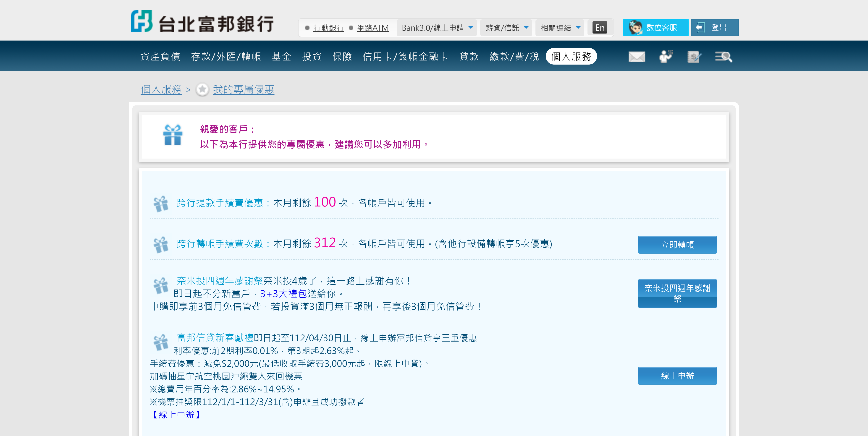Image resolution: width=868 pixels, height=436 pixels.
Task: Open the 繳款/費/稅 menu
Action: click(x=514, y=56)
